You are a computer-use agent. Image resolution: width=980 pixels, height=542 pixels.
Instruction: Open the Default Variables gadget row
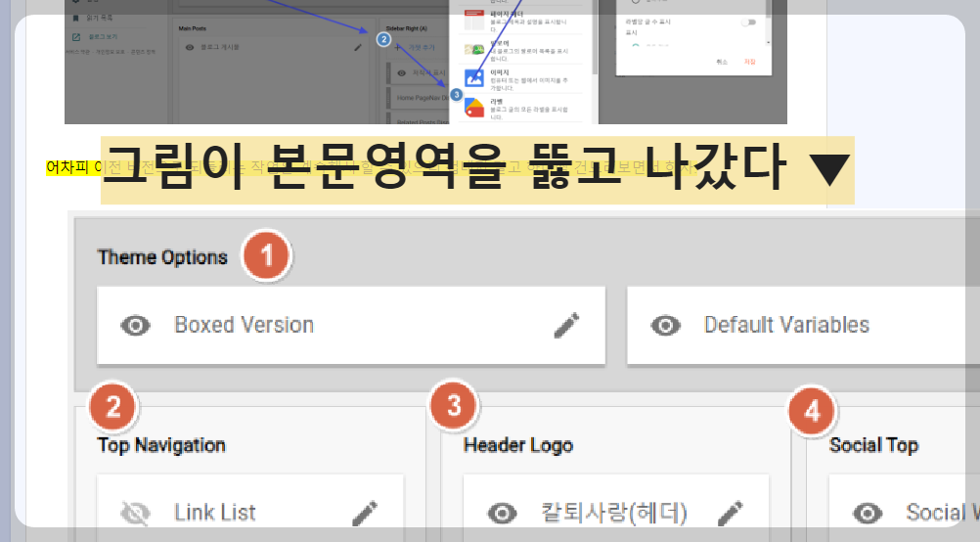click(803, 325)
